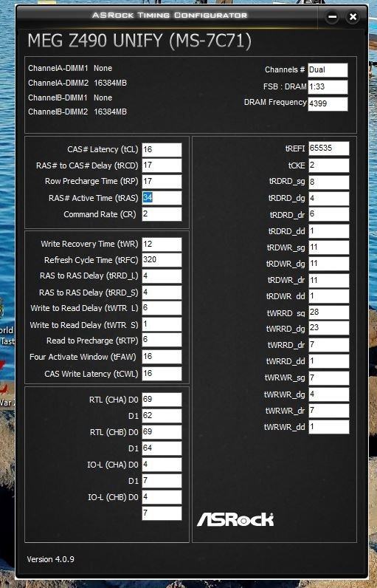Edit the Read to Precharge (tRTP) field
Image resolution: width=377 pixels, height=588 pixels.
(162, 340)
